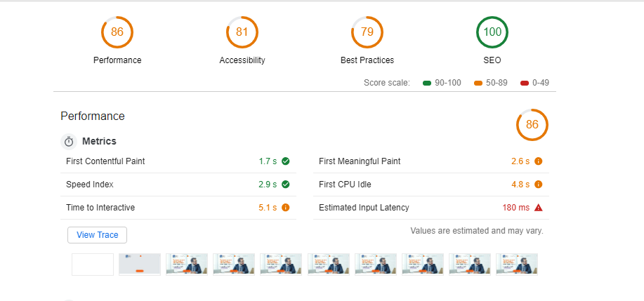Open the View Trace button
644x301 pixels.
click(x=98, y=235)
